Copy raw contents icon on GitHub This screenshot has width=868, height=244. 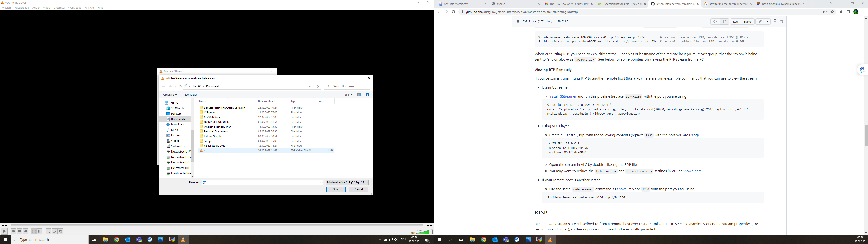point(775,21)
